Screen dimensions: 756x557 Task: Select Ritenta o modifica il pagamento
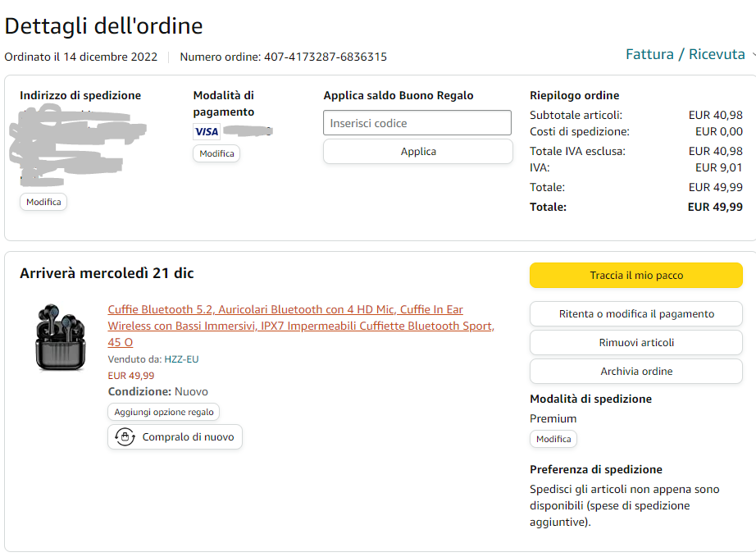[x=636, y=314]
